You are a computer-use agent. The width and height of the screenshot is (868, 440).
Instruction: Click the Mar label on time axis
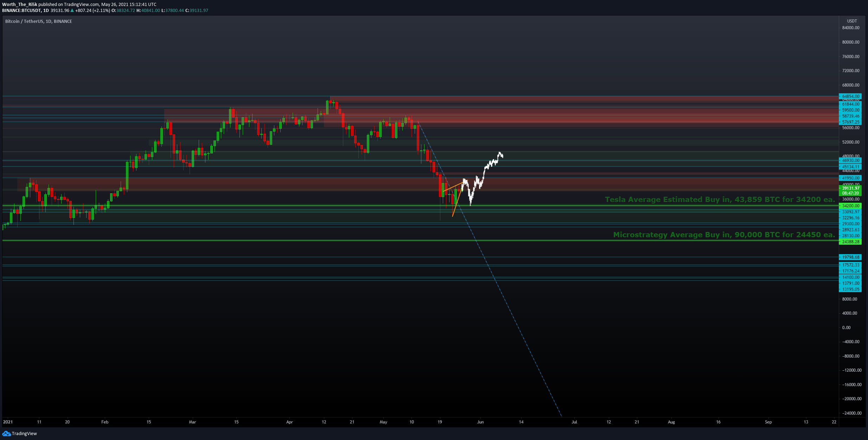tap(192, 422)
